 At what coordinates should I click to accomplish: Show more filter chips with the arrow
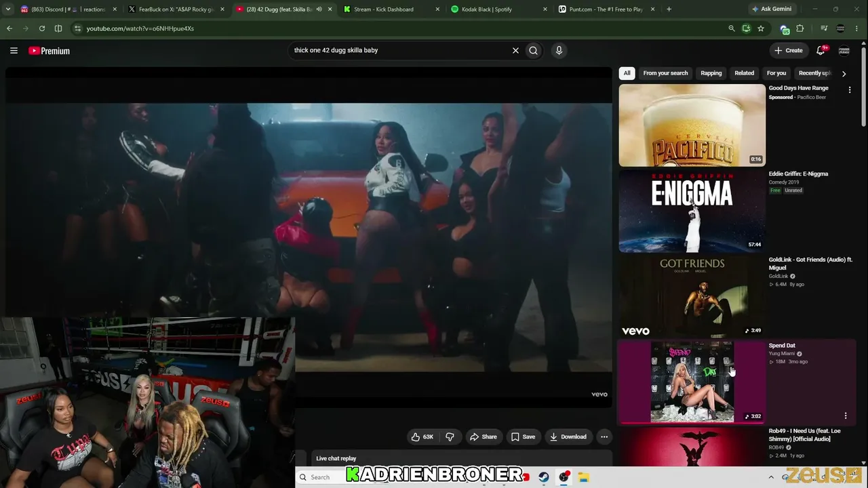[844, 73]
